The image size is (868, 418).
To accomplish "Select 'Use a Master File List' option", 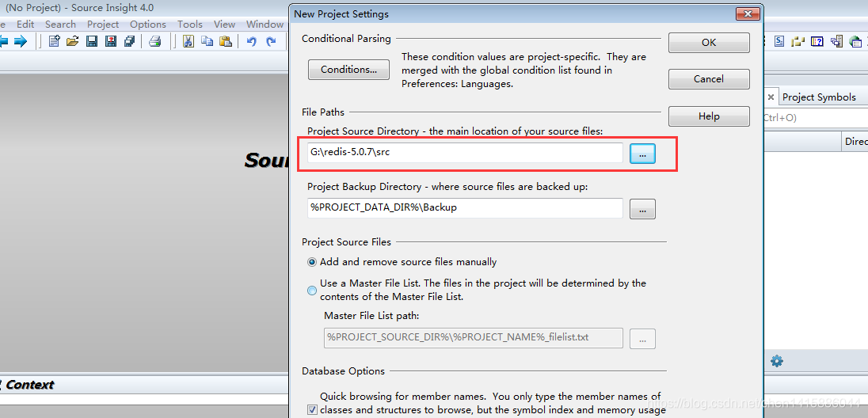I will (312, 290).
